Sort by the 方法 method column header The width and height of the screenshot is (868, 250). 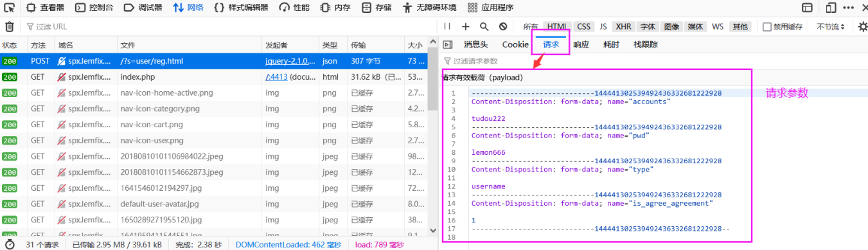[x=40, y=45]
